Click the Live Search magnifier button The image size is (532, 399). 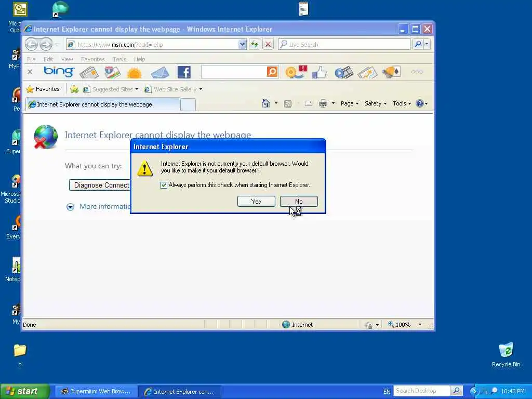(418, 44)
